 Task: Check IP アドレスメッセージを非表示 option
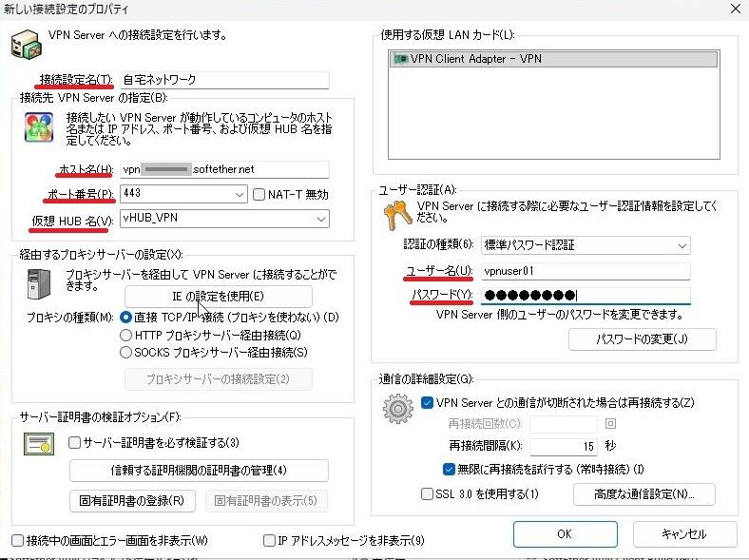(x=269, y=540)
